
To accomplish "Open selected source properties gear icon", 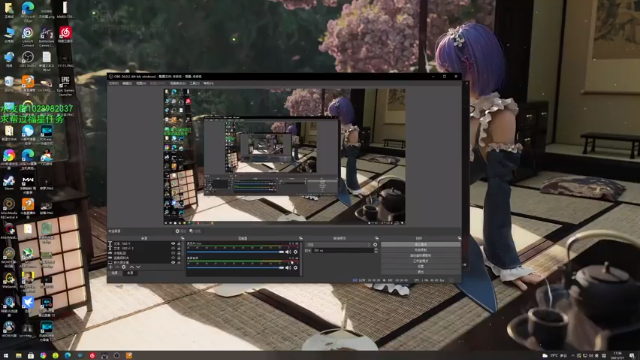I will (x=124, y=267).
